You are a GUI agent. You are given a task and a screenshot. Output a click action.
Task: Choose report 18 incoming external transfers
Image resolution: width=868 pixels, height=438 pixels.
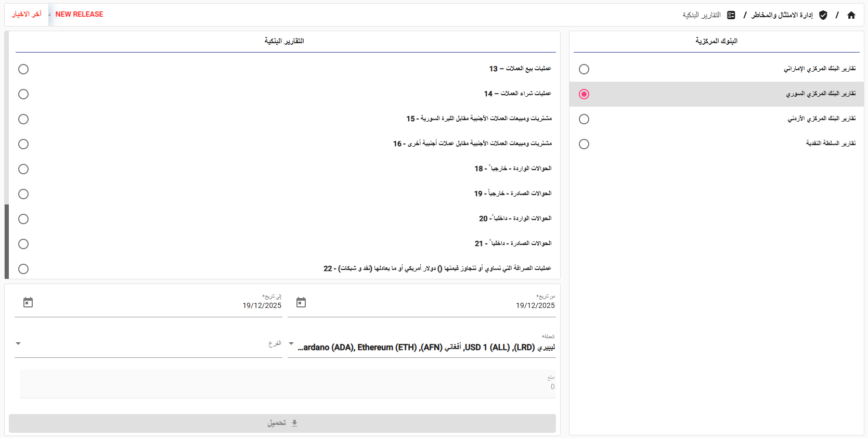tap(23, 169)
